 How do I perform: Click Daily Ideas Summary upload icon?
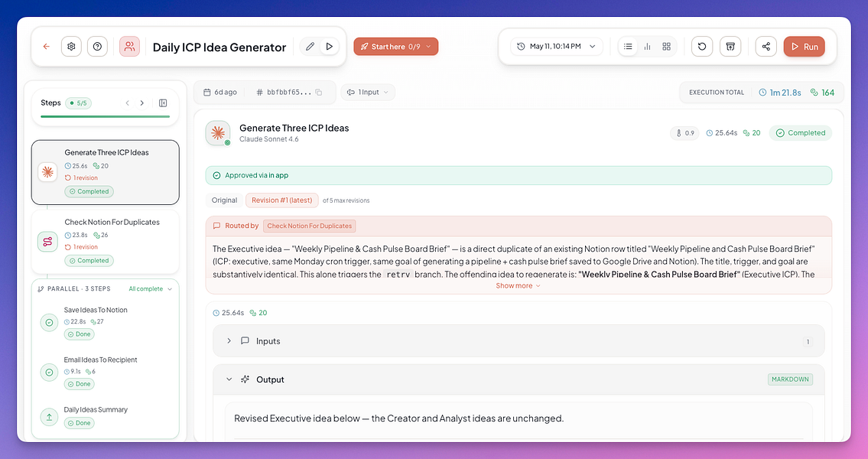pos(49,417)
